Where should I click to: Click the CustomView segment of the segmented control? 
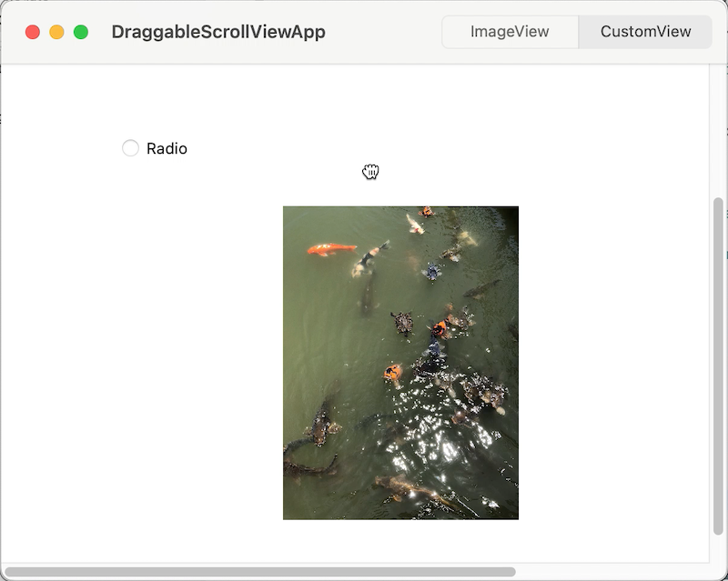coord(645,31)
